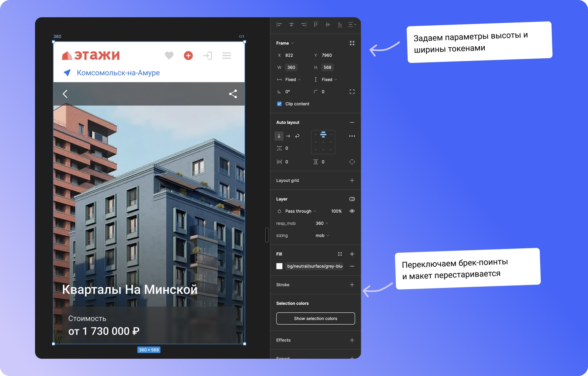Viewport: 588px width, 376px height.
Task: Click the align bottom icon
Action: pos(340,25)
